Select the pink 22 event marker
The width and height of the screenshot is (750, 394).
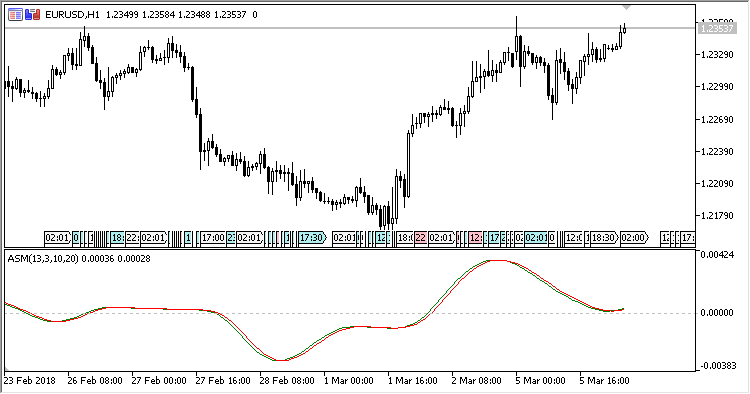pos(420,237)
